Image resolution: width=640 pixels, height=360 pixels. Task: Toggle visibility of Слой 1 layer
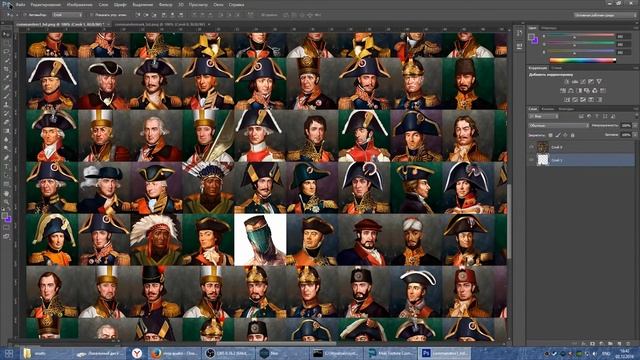531,160
